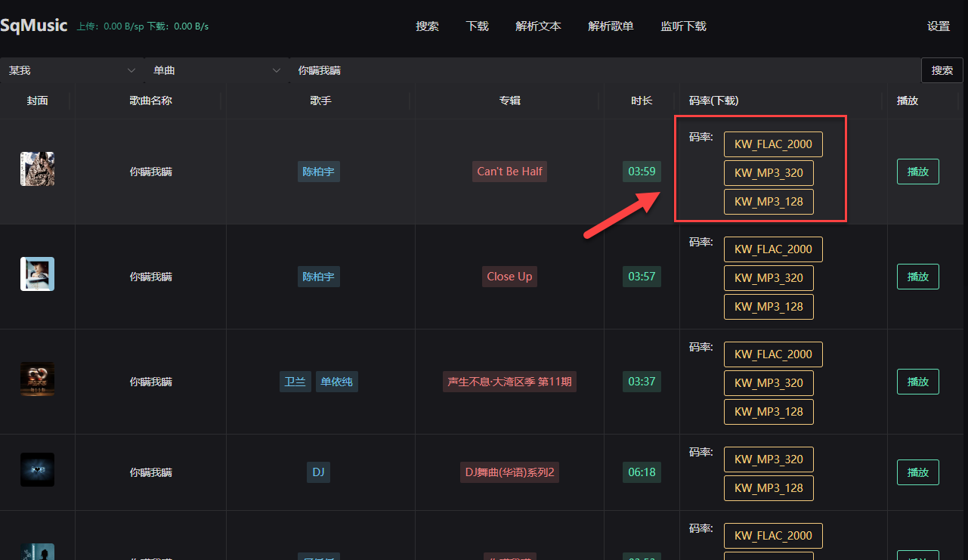
Task: Open the 监听下载 tab
Action: (683, 26)
